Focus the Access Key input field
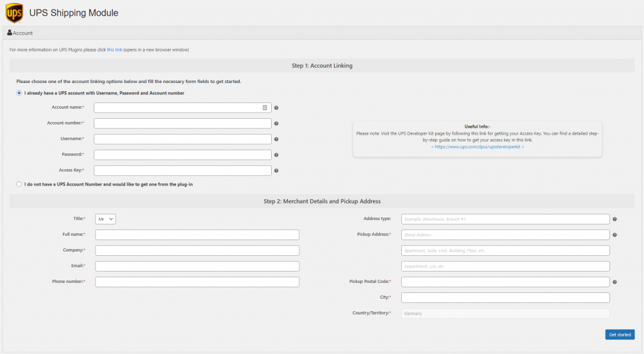The image size is (644, 354). pos(182,170)
